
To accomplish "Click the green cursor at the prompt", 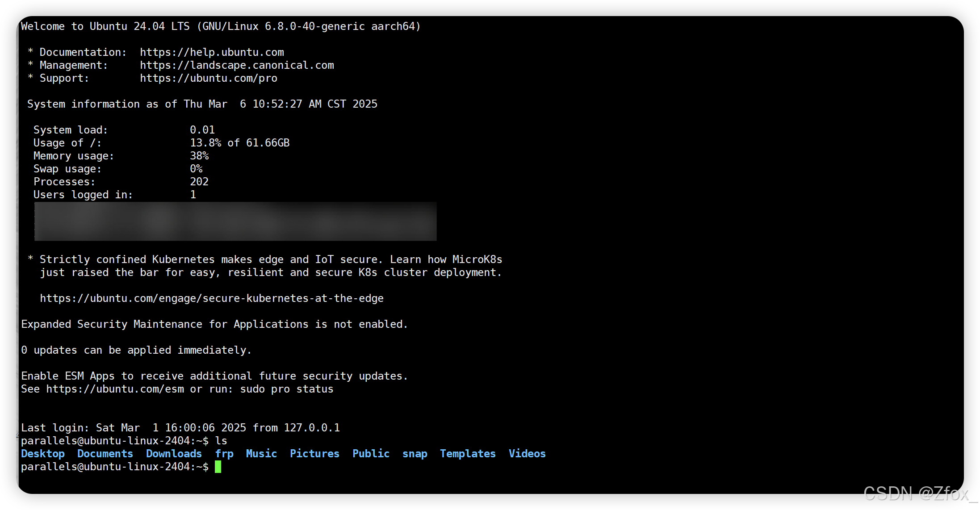I will (218, 467).
